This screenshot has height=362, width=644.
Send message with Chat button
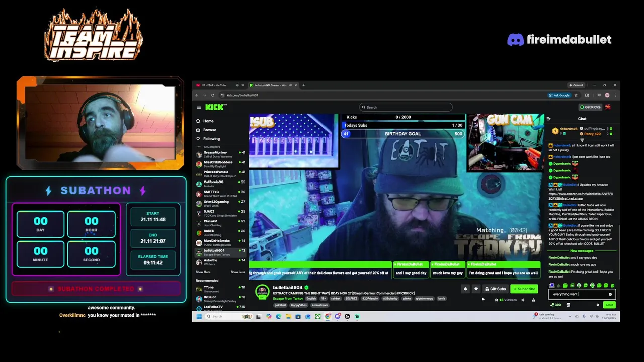(609, 305)
